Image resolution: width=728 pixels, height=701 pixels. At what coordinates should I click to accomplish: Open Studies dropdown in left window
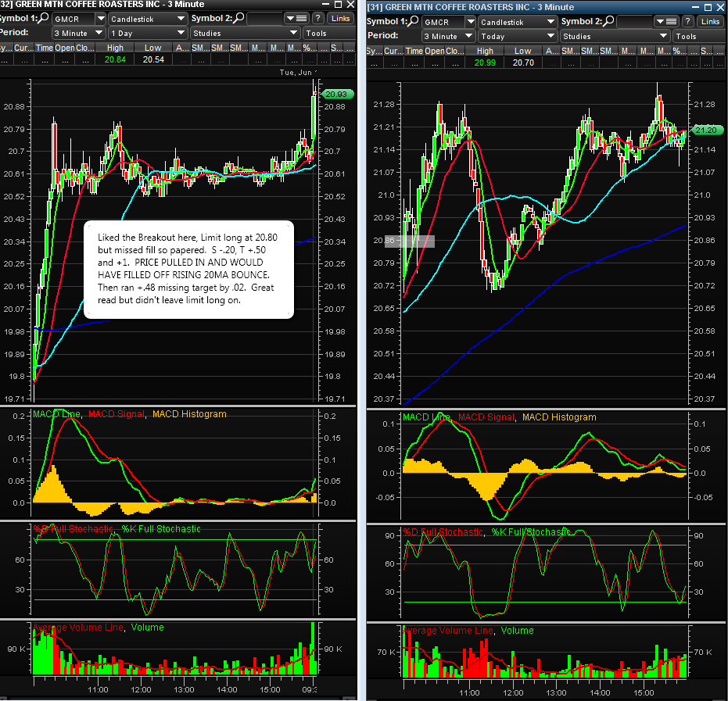click(x=246, y=34)
